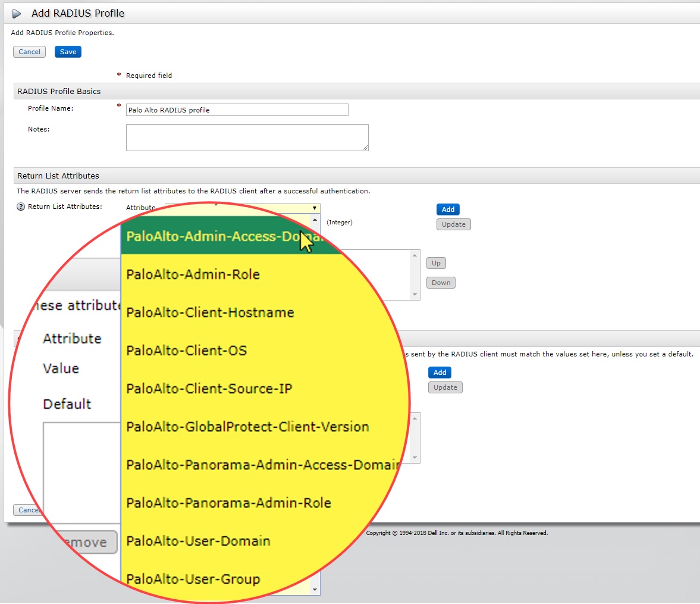Click in the Notes text area
Image resolution: width=700 pixels, height=604 pixels.
247,137
